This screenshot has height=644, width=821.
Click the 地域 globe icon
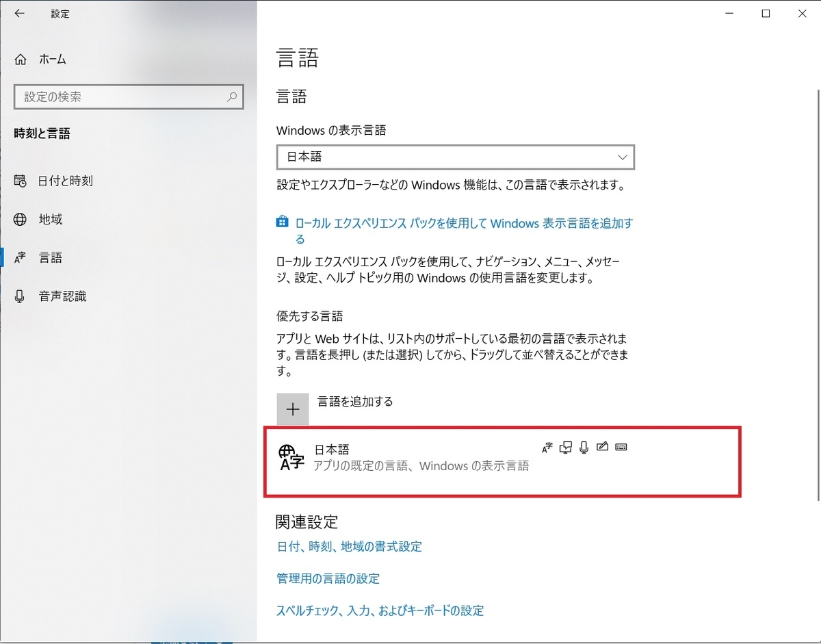(x=21, y=219)
